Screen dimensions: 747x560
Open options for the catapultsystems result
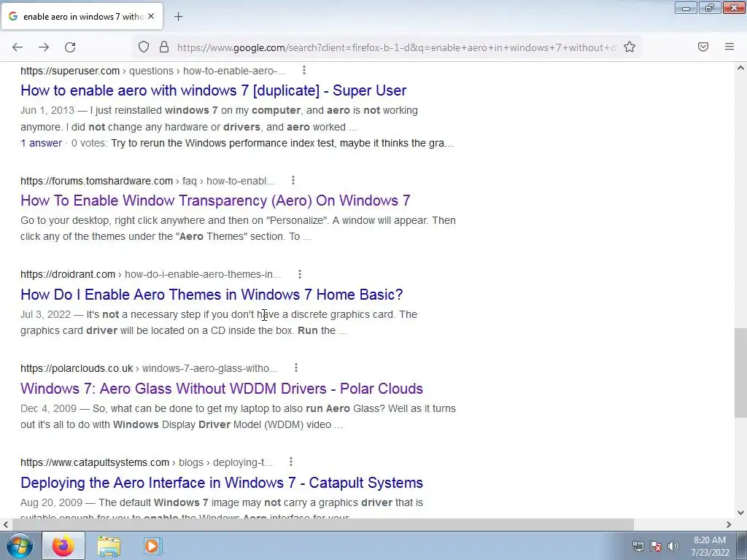[x=290, y=462]
